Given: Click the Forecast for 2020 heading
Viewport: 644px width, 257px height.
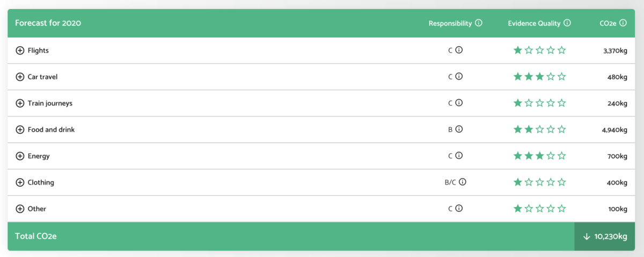Looking at the screenshot, I should (48, 23).
